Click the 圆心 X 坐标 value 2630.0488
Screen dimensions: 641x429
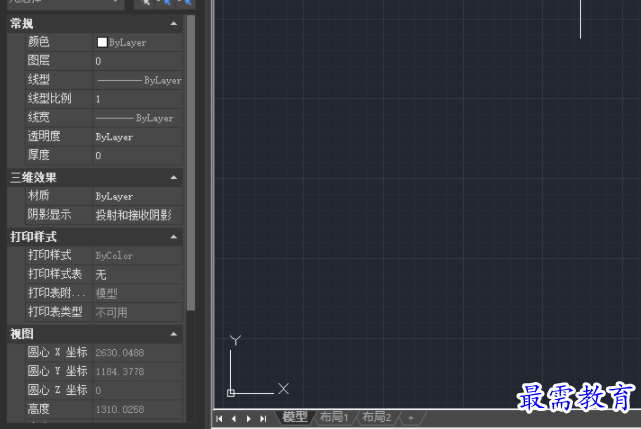click(x=137, y=353)
